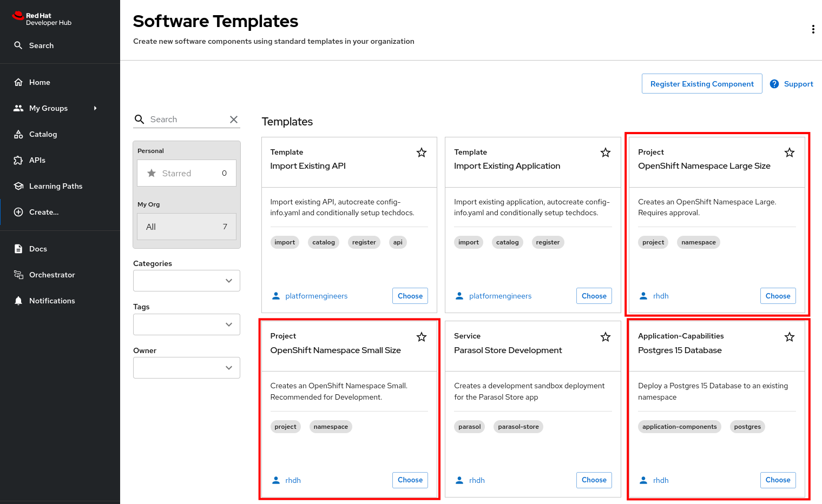
Task: Choose the Postgres 15 Database template
Action: (778, 480)
